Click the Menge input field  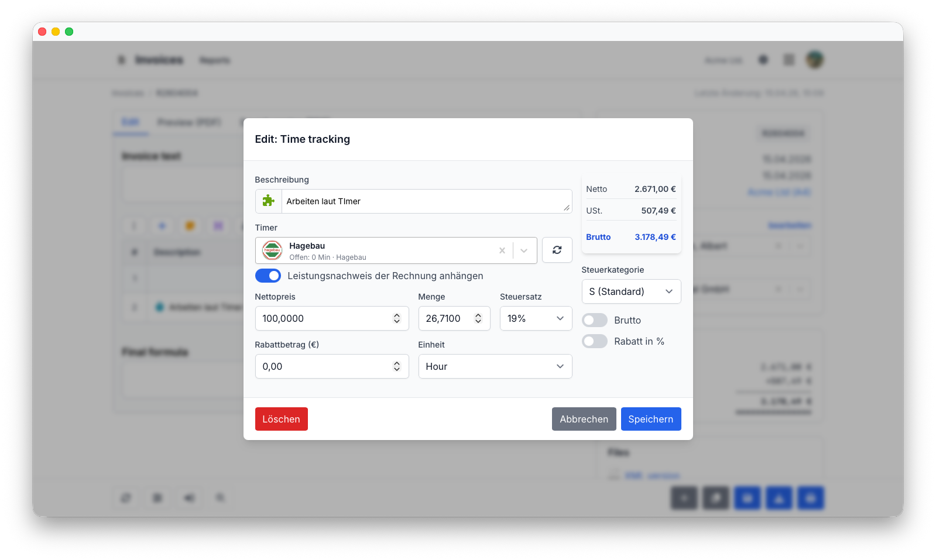coord(454,318)
